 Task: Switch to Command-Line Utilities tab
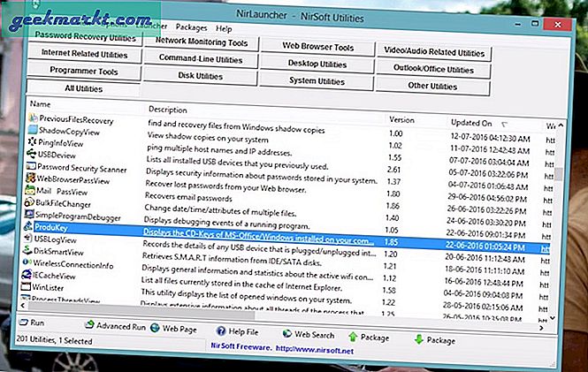pos(201,59)
